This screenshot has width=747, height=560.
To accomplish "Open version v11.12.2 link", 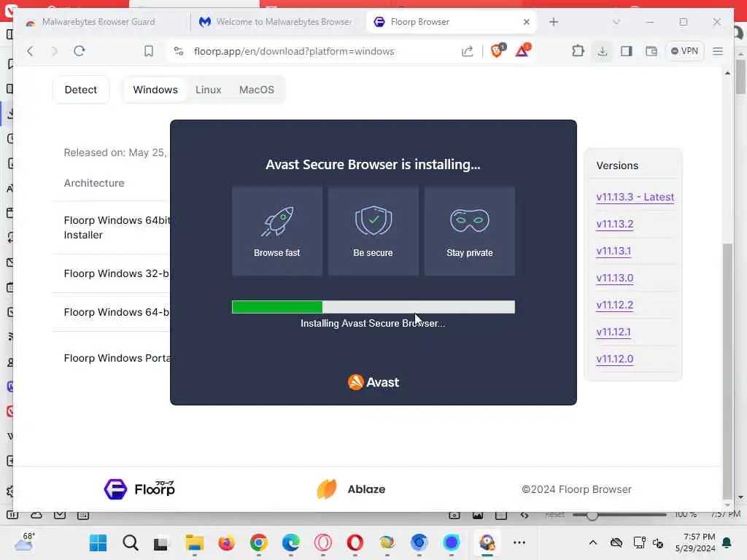I will click(x=614, y=305).
